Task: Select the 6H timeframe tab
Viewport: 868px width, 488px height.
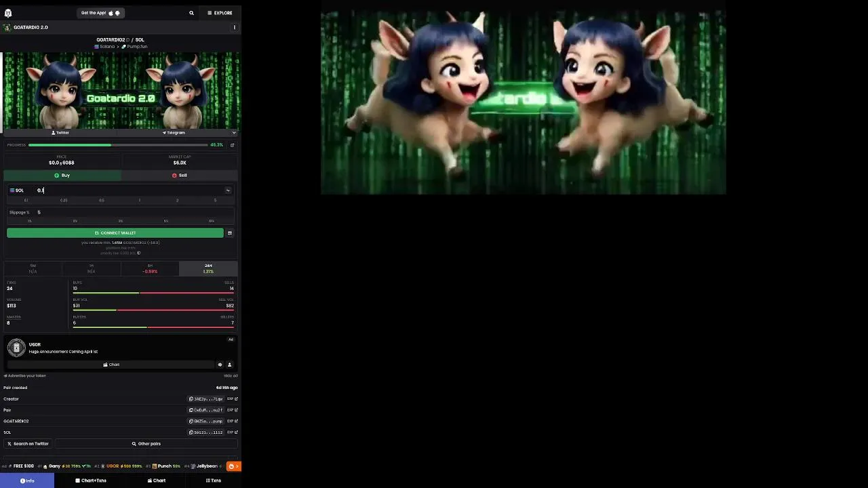Action: tap(150, 268)
